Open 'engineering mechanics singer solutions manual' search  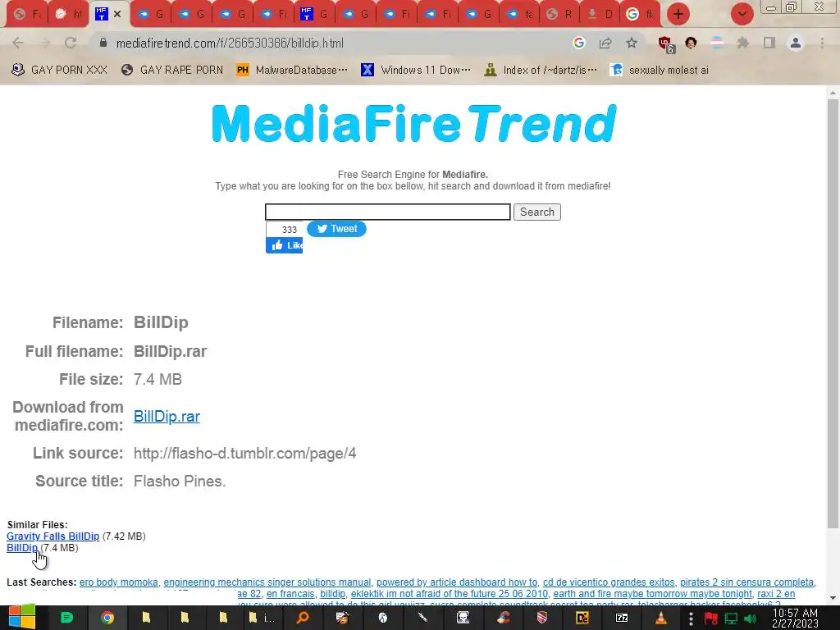click(x=267, y=582)
